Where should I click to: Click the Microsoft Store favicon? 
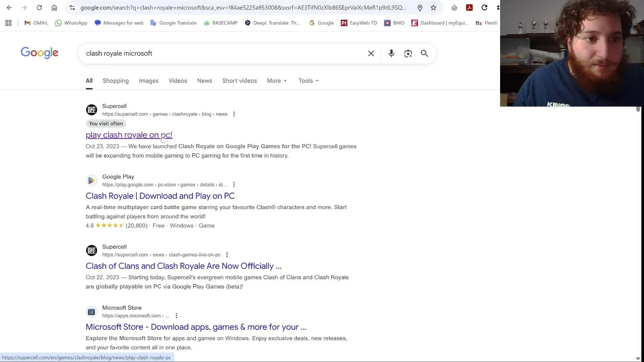pyautogui.click(x=91, y=312)
